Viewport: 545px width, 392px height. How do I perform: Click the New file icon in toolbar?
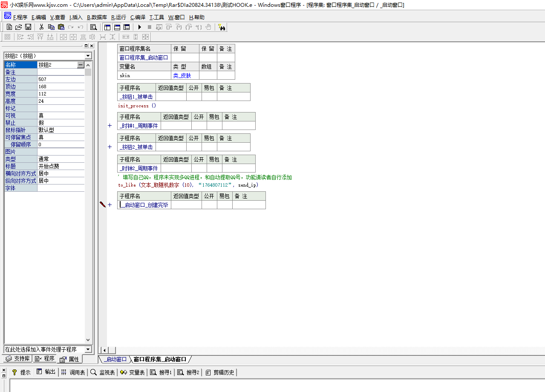tap(9, 27)
